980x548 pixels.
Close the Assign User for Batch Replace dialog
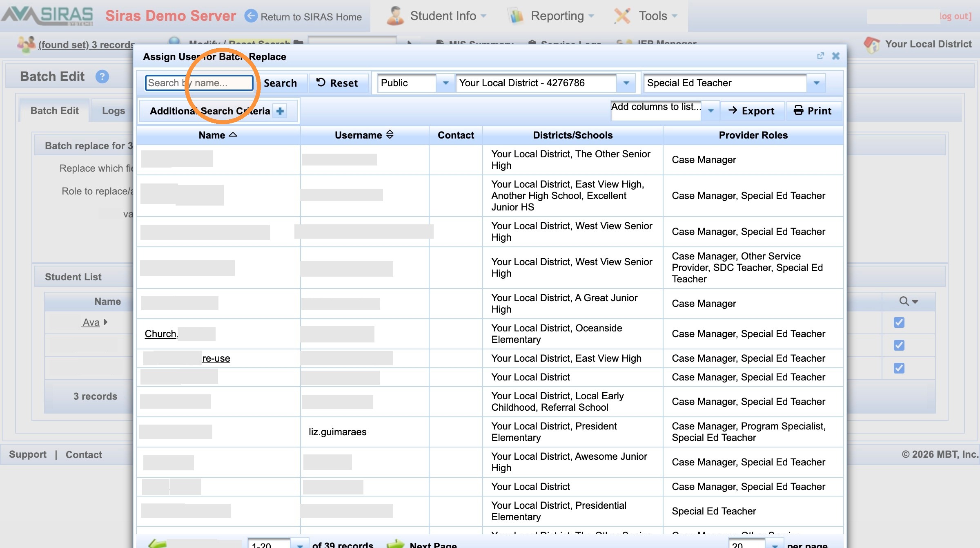coord(836,56)
